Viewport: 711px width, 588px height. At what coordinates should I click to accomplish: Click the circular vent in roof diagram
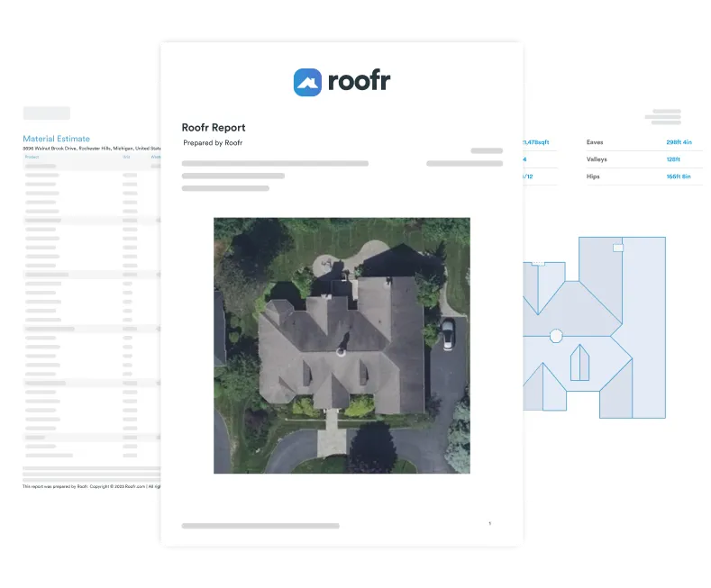click(556, 336)
